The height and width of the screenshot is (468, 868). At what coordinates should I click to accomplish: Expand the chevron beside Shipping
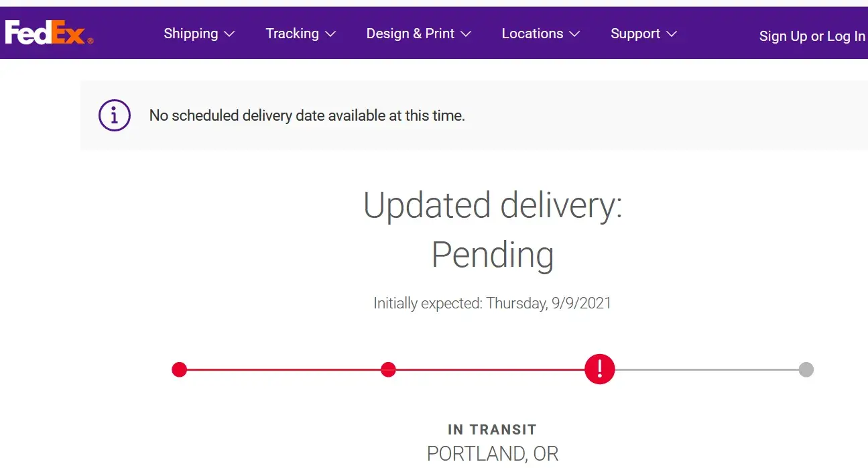point(229,34)
